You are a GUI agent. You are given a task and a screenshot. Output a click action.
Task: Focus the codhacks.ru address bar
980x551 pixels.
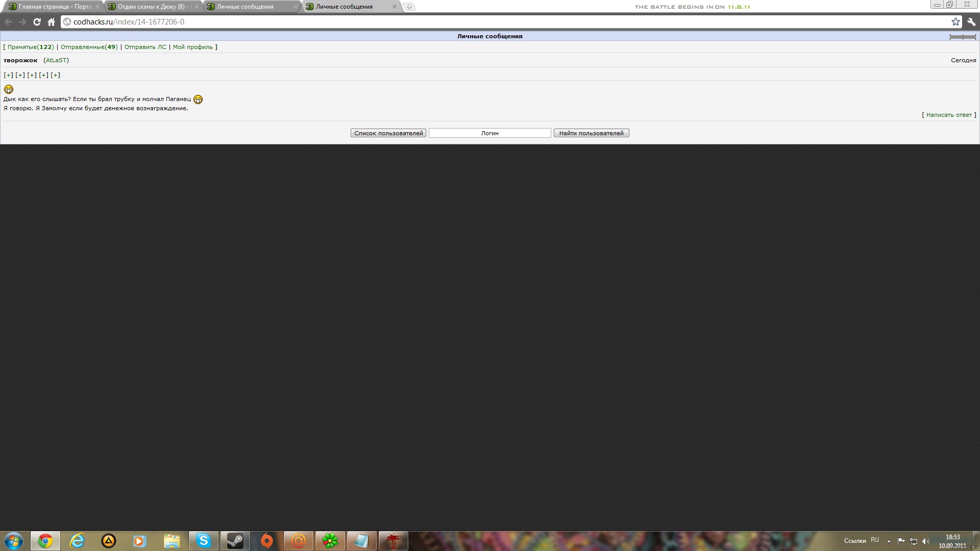[x=510, y=22]
